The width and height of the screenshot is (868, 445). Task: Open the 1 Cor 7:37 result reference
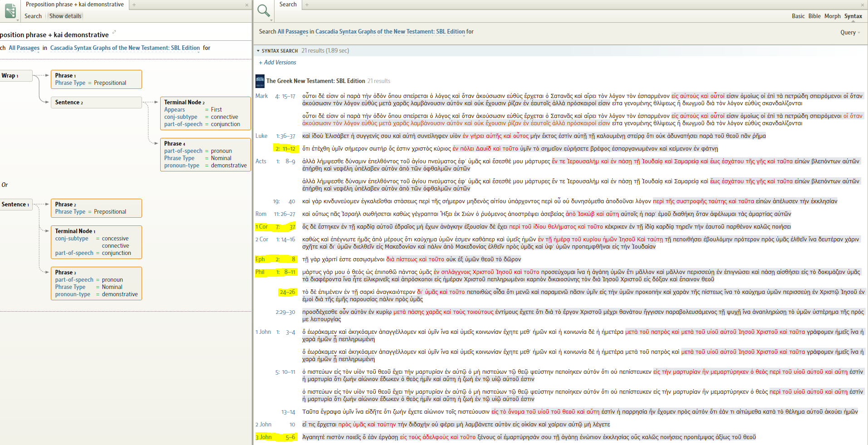coord(275,227)
